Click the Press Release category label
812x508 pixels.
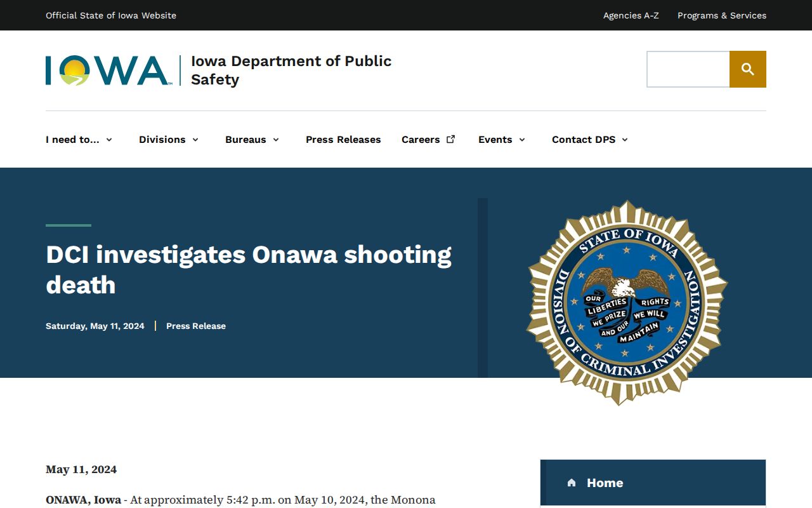[196, 326]
